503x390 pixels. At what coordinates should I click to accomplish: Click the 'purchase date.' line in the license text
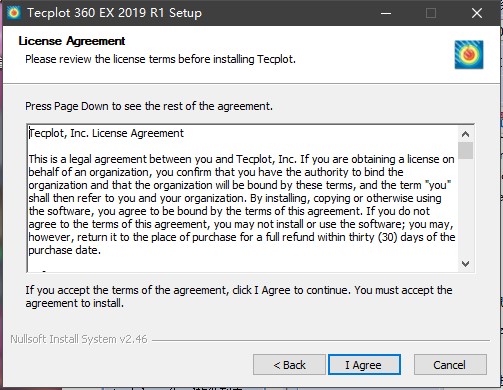pos(64,250)
